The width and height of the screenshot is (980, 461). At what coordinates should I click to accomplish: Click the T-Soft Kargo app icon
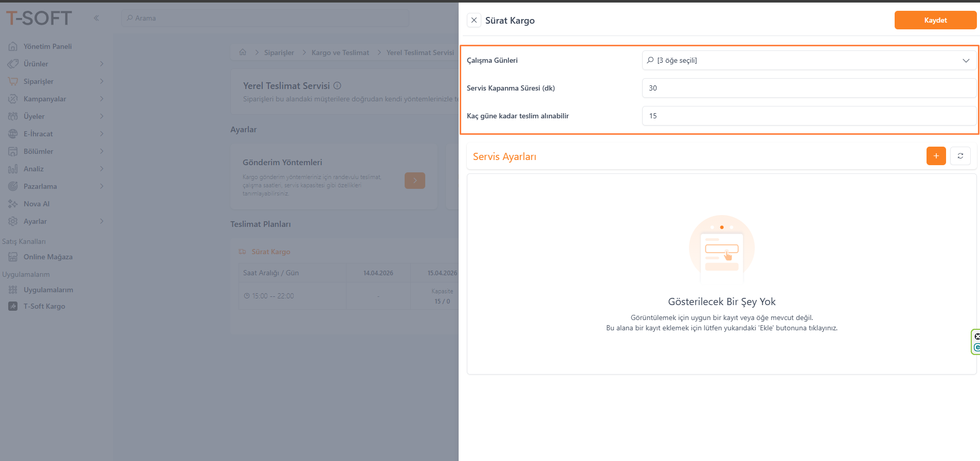[x=13, y=306]
